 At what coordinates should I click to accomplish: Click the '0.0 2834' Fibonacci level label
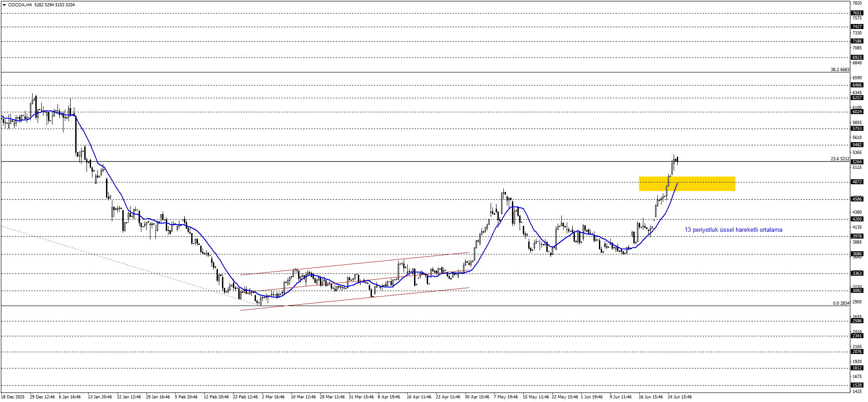841,303
